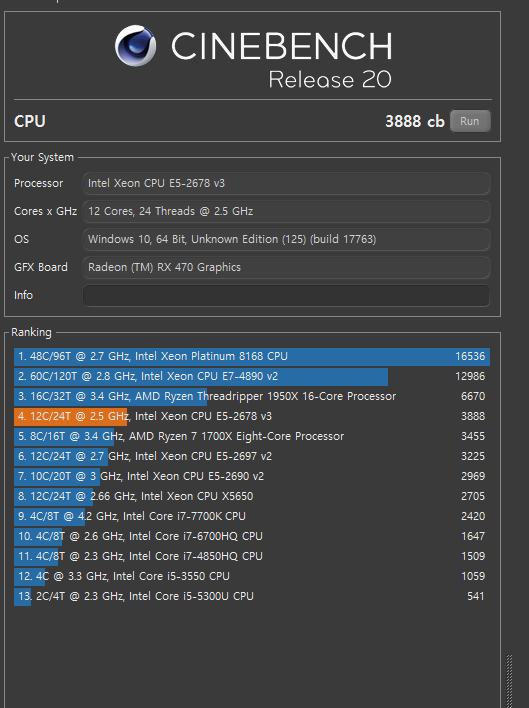
Task: Select the Core i5-5300U ranking row
Action: coord(252,596)
